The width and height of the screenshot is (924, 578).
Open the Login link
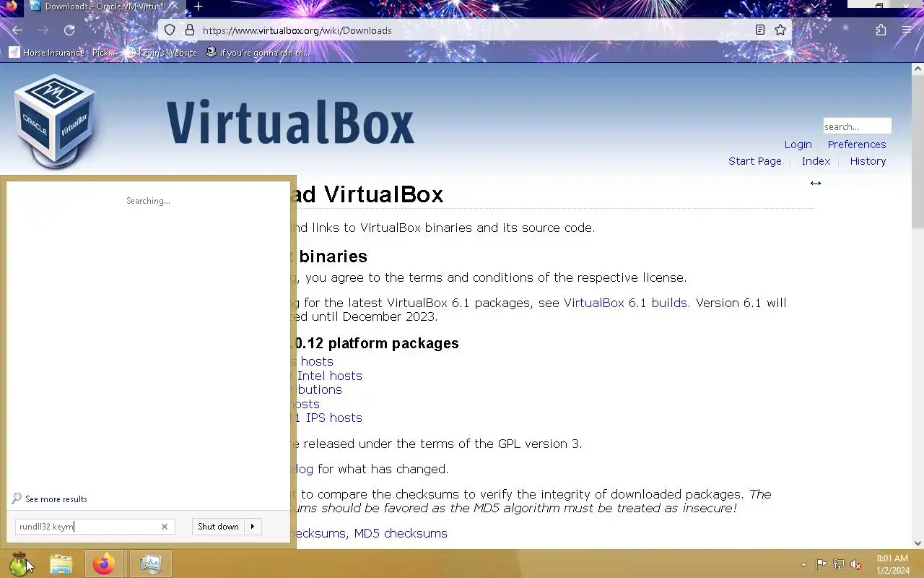[798, 144]
